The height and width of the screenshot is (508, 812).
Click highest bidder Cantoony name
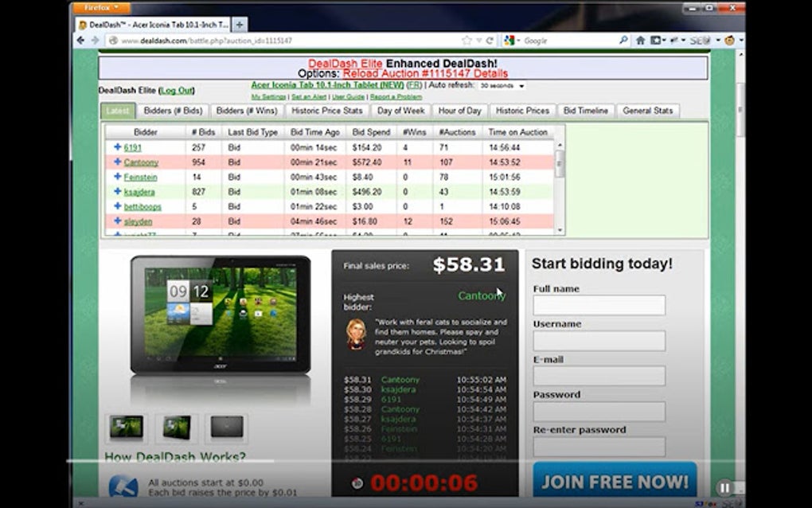point(482,295)
